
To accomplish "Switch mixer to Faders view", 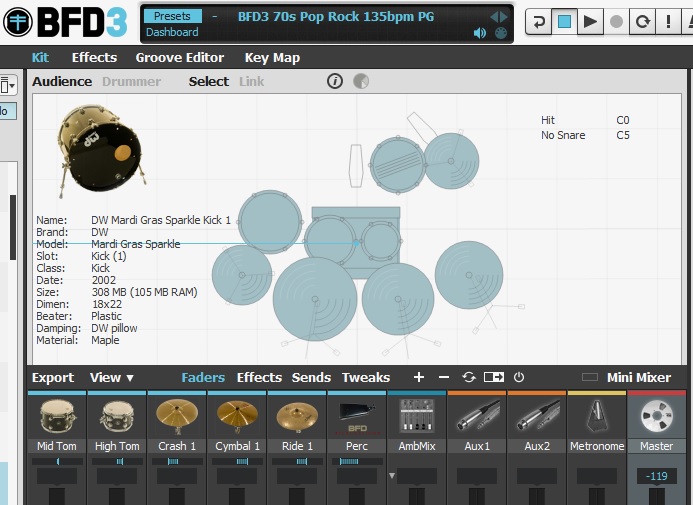I will pos(203,378).
